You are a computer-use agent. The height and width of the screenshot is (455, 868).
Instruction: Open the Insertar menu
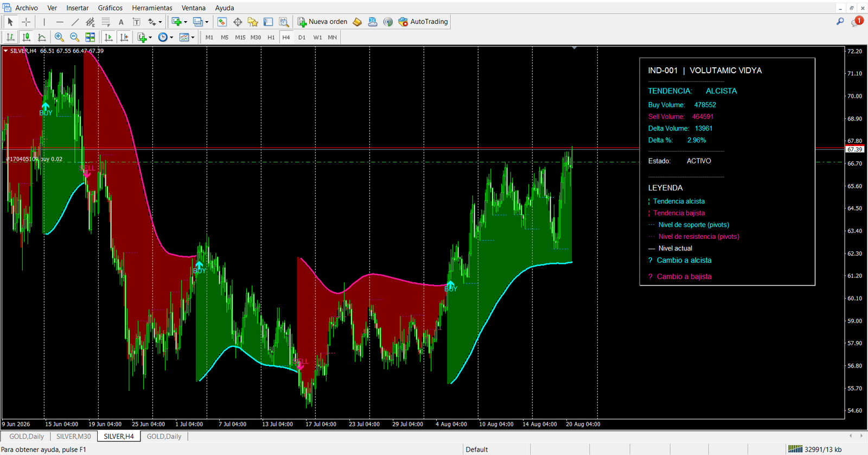(78, 8)
